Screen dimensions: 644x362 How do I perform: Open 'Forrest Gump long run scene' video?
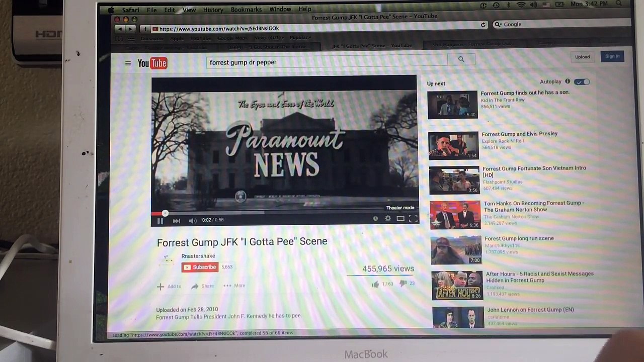(x=519, y=239)
